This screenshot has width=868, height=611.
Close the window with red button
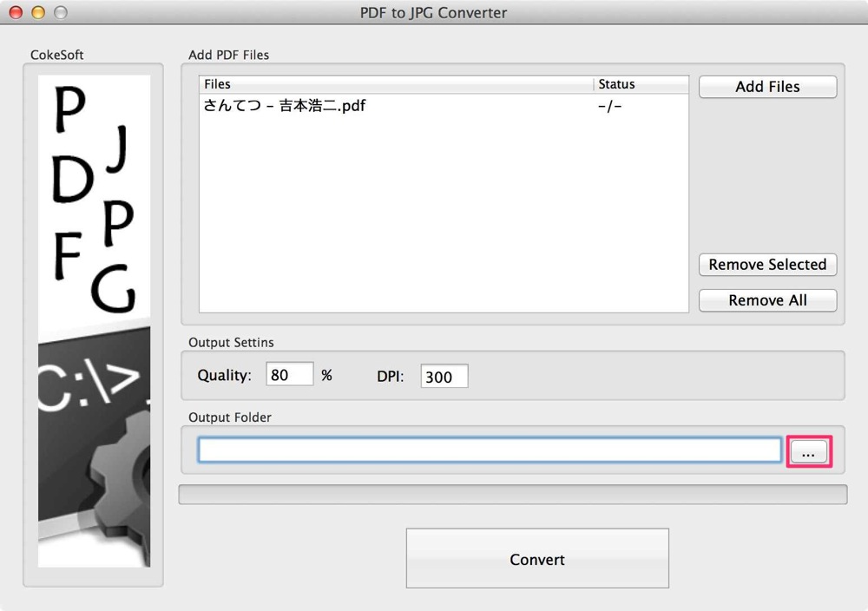pyautogui.click(x=16, y=12)
